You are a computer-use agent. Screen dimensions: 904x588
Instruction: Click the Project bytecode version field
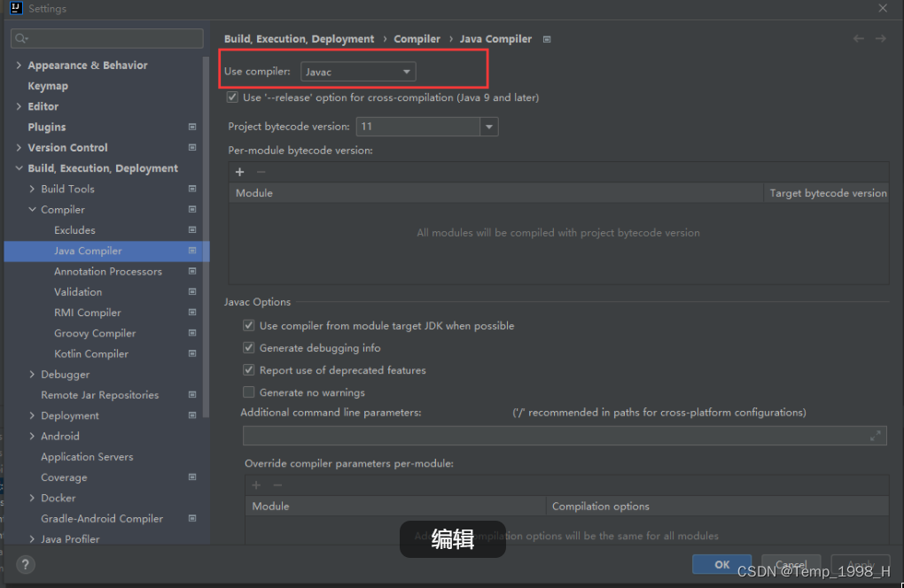tap(418, 127)
